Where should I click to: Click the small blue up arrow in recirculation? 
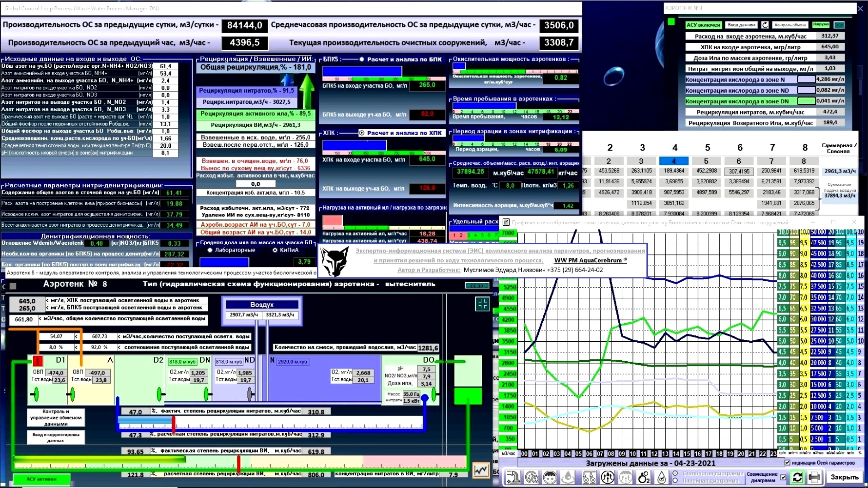pos(287,80)
